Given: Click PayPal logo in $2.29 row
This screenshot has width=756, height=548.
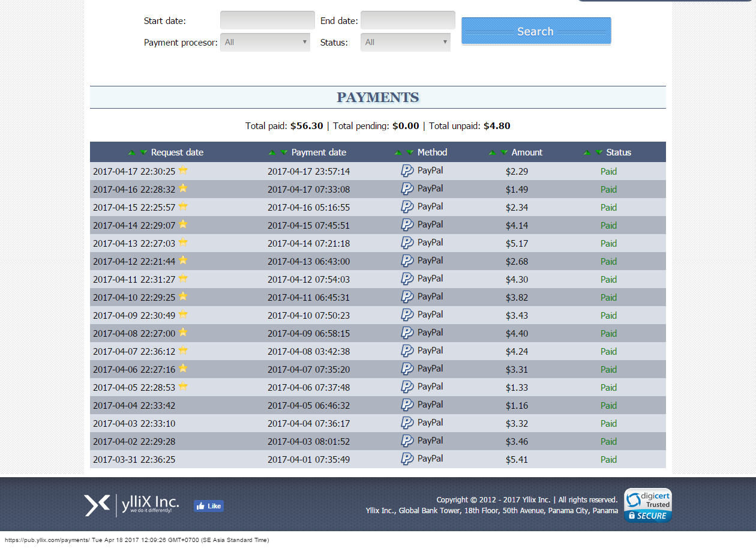Looking at the screenshot, I should 407,171.
